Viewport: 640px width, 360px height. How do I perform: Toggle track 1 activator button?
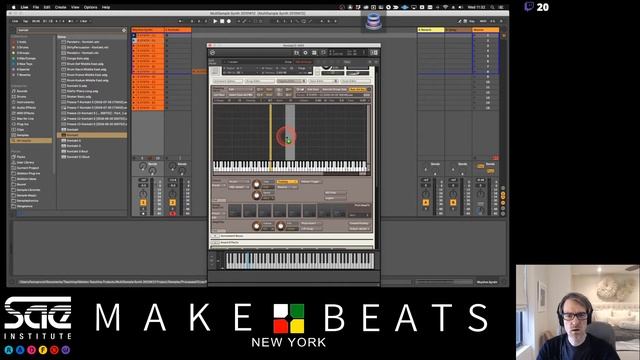click(143, 202)
